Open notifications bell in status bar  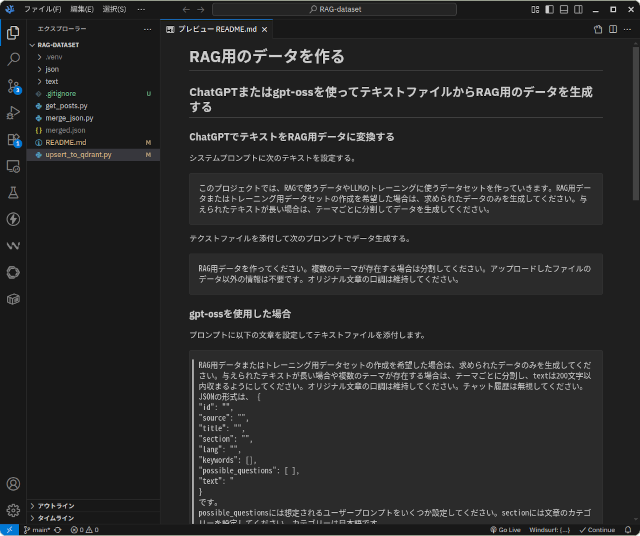point(628,530)
